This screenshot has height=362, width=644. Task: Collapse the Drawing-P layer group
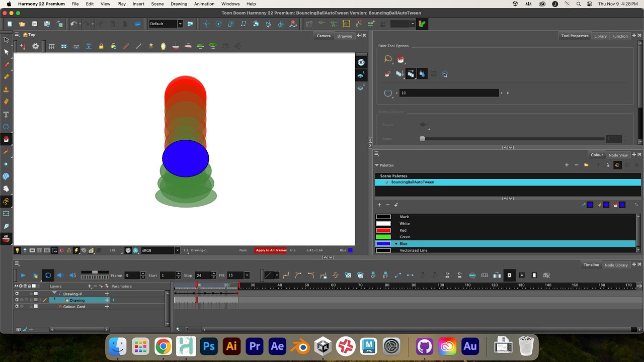(x=54, y=293)
